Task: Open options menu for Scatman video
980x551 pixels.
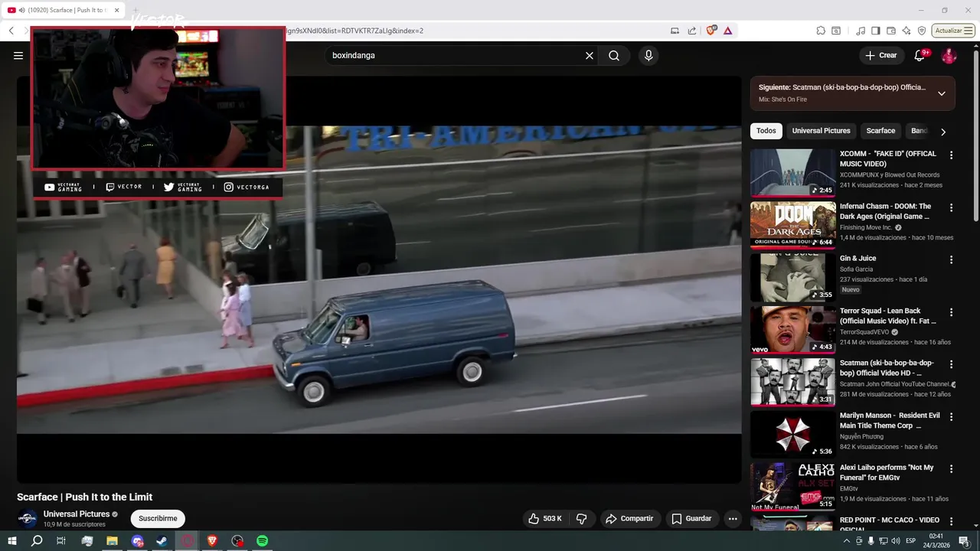Action: [x=952, y=364]
